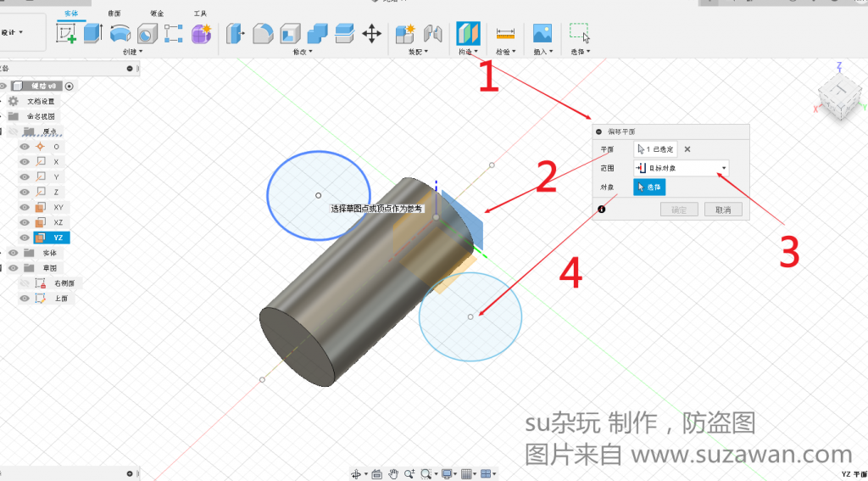Viewport: 868px width, 481px height.
Task: Click the Offset Plane construct icon
Action: (468, 33)
